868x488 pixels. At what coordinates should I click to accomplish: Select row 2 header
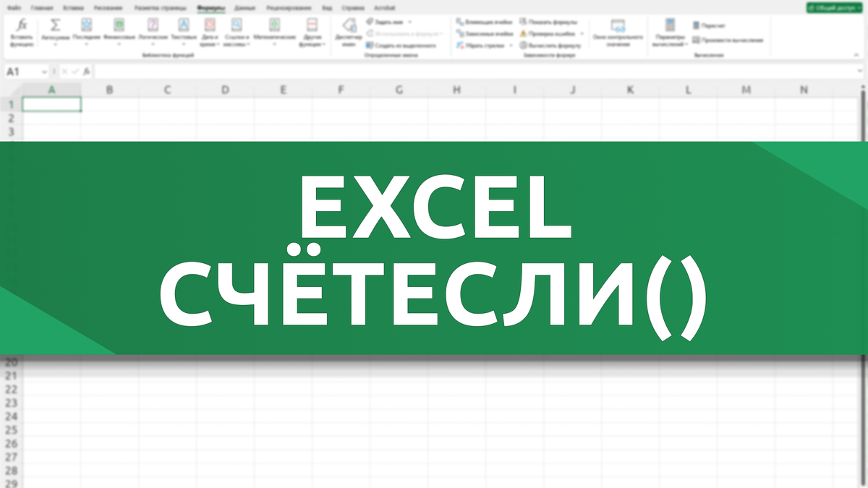[x=11, y=118]
